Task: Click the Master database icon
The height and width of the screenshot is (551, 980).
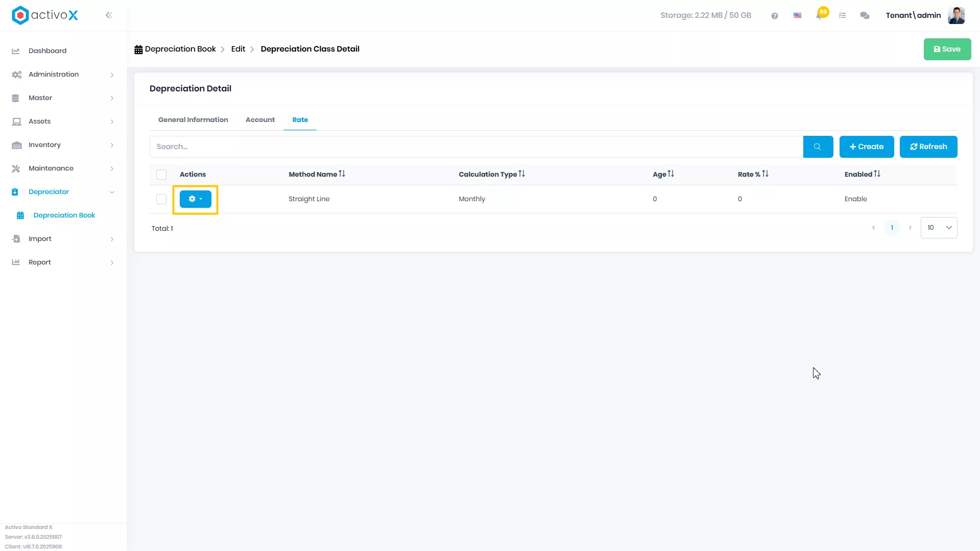Action: (x=15, y=98)
